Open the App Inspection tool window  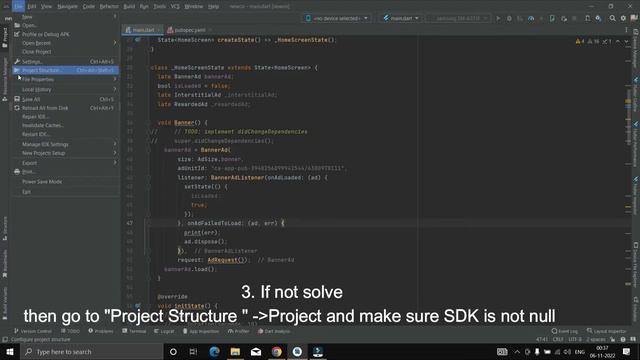tap(200, 331)
